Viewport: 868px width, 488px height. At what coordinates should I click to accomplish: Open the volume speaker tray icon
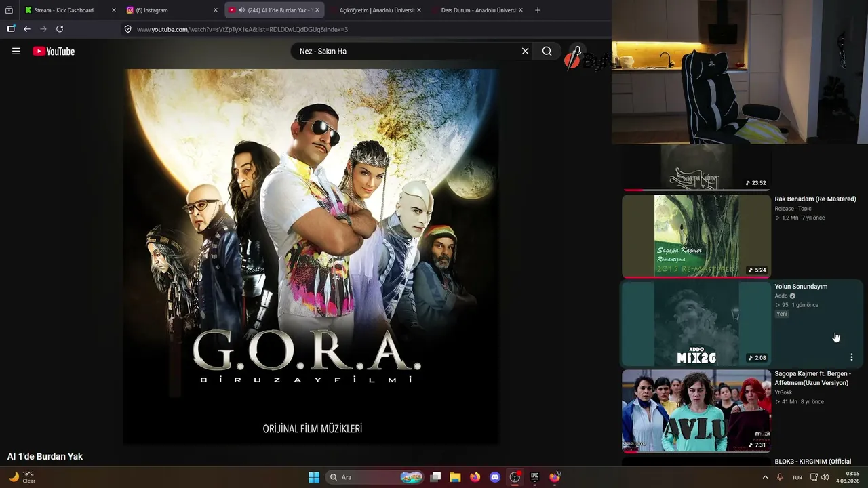point(825,477)
